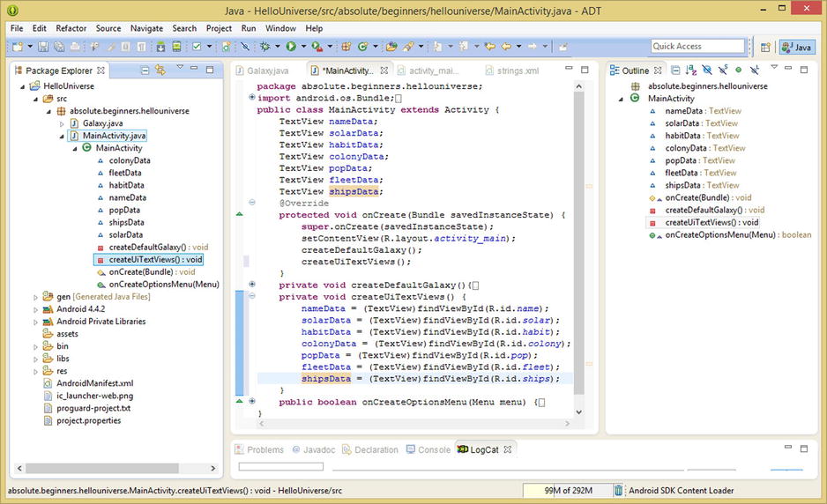The image size is (827, 504).
Task: Open the Refactor menu
Action: click(x=71, y=28)
